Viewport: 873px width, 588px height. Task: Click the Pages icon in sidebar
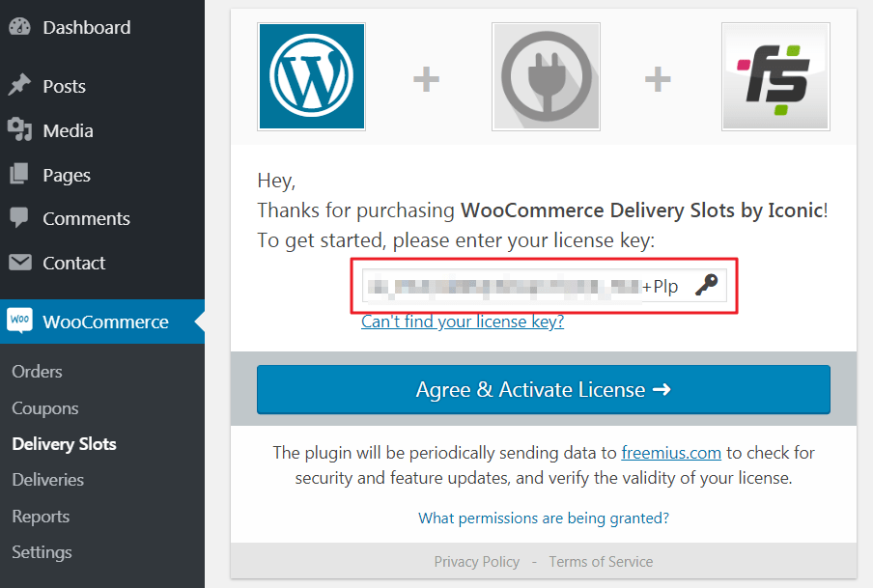[19, 175]
